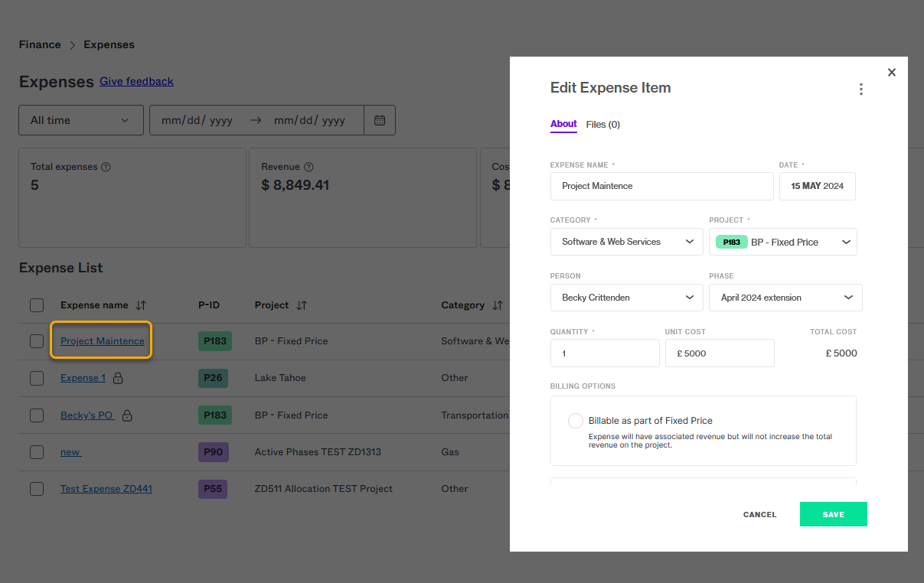Click the start date mm/dd/yyyy field
The height and width of the screenshot is (583, 924).
197,120
